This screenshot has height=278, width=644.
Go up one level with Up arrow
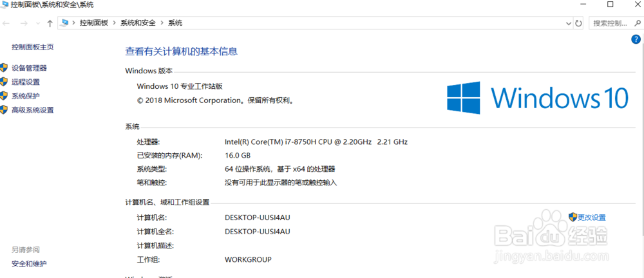pos(50,23)
